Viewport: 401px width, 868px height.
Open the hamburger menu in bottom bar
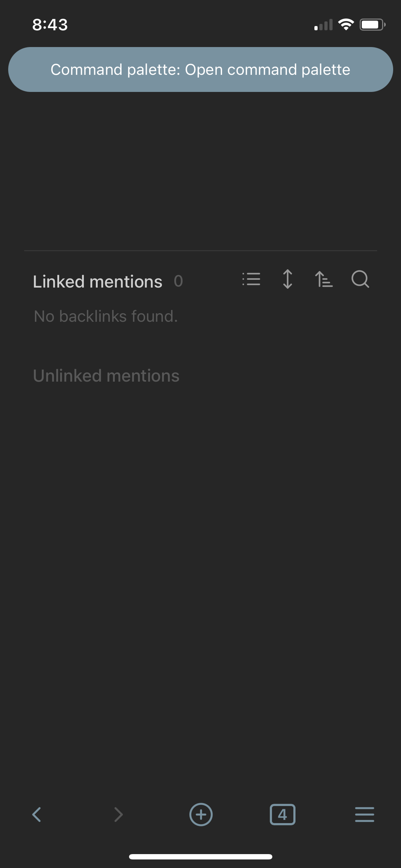pos(364,815)
